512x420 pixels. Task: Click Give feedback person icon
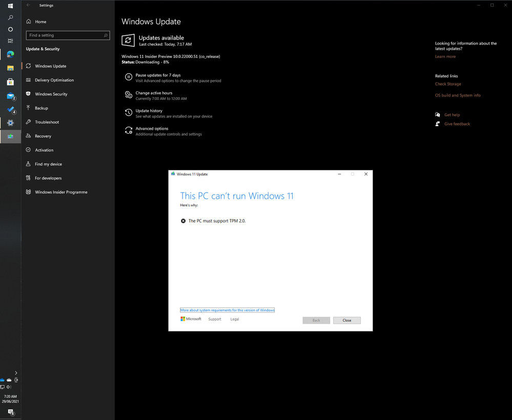(438, 124)
